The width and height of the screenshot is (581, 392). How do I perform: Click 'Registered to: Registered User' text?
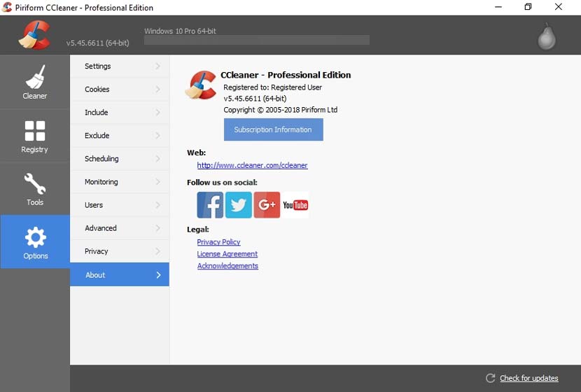point(273,87)
